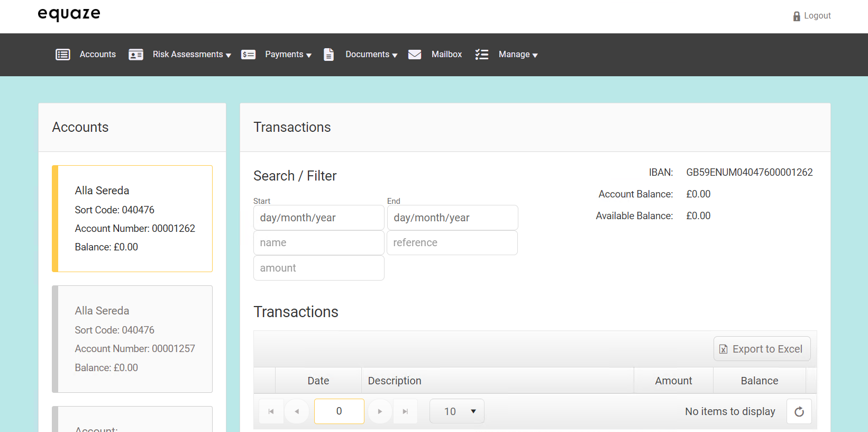Expand the Risk Assessments dropdown menu

coord(191,55)
